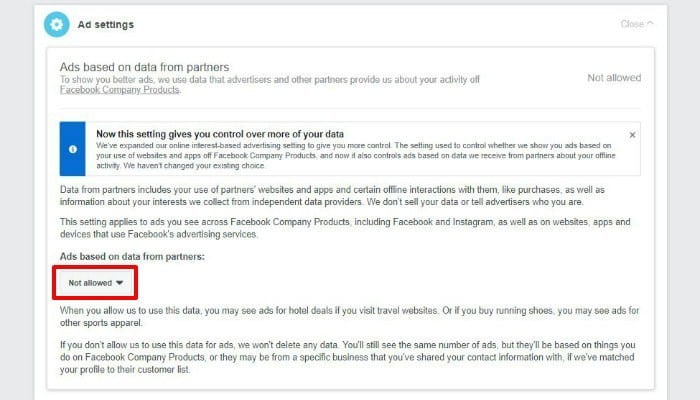700x400 pixels.
Task: Click the banner headline about control over data
Action: [220, 134]
